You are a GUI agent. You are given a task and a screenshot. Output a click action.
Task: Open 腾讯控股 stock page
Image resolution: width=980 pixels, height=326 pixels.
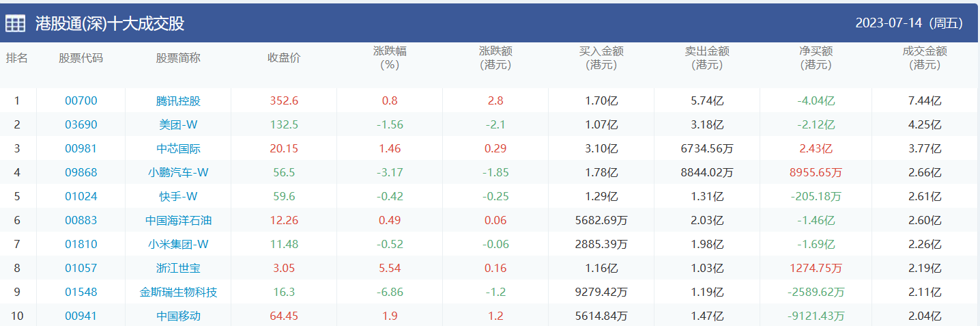(178, 101)
